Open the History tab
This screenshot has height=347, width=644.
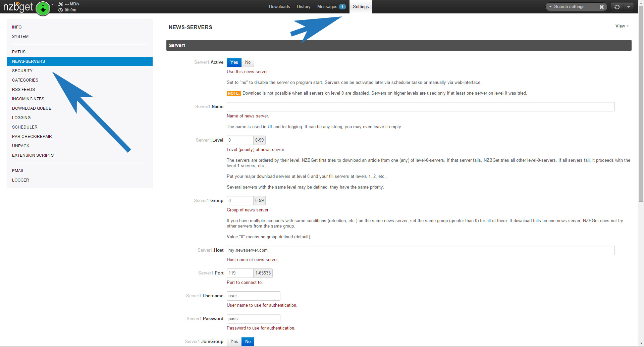click(303, 7)
